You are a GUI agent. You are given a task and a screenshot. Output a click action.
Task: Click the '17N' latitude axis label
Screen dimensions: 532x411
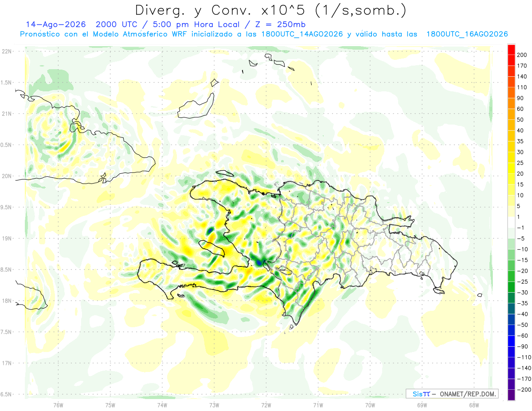(x=6, y=363)
